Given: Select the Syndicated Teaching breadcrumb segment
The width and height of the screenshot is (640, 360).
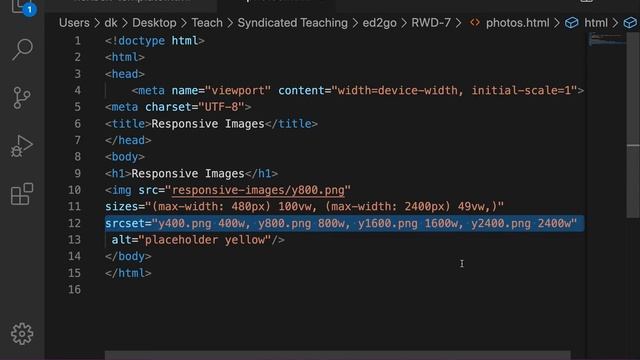Looking at the screenshot, I should (x=293, y=23).
